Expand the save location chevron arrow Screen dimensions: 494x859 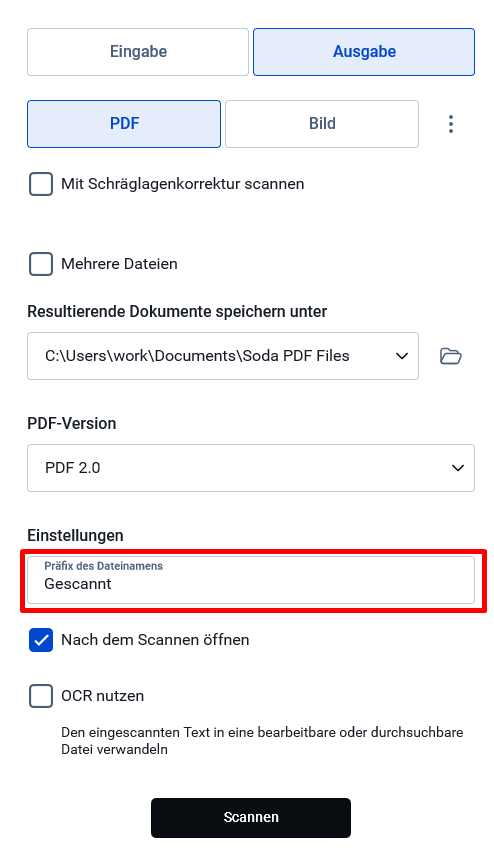(x=402, y=356)
